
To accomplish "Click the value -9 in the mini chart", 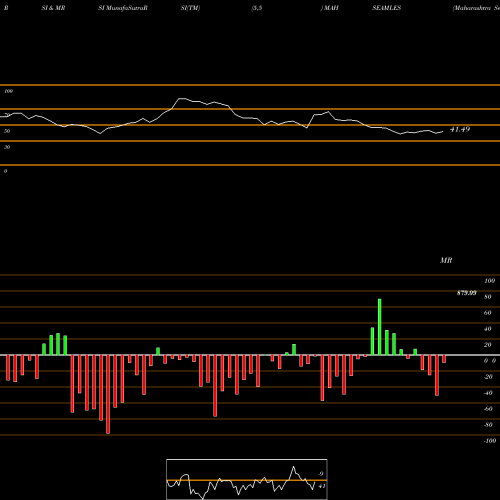I will [x=321, y=474].
